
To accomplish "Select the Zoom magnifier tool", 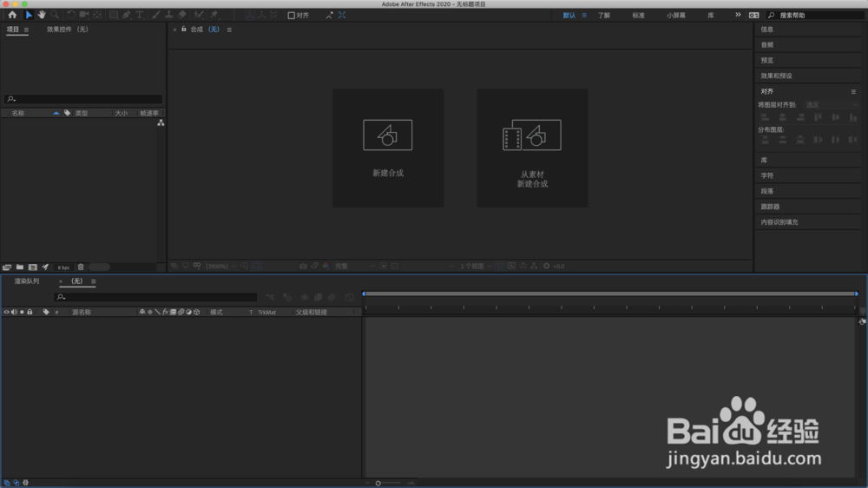I will pyautogui.click(x=54, y=15).
